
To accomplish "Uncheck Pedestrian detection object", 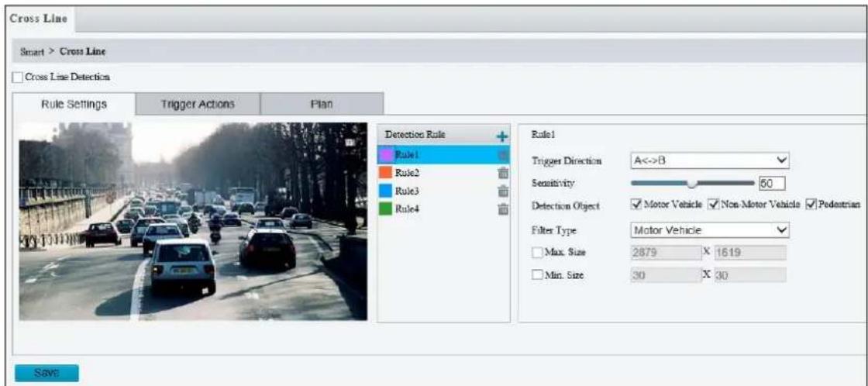I will (811, 205).
